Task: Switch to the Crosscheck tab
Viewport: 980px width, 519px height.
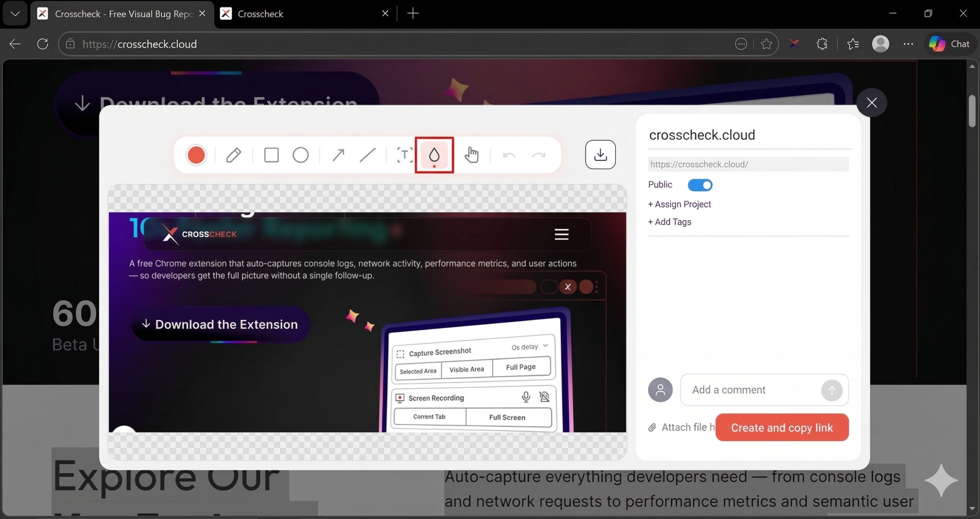Action: coord(261,14)
